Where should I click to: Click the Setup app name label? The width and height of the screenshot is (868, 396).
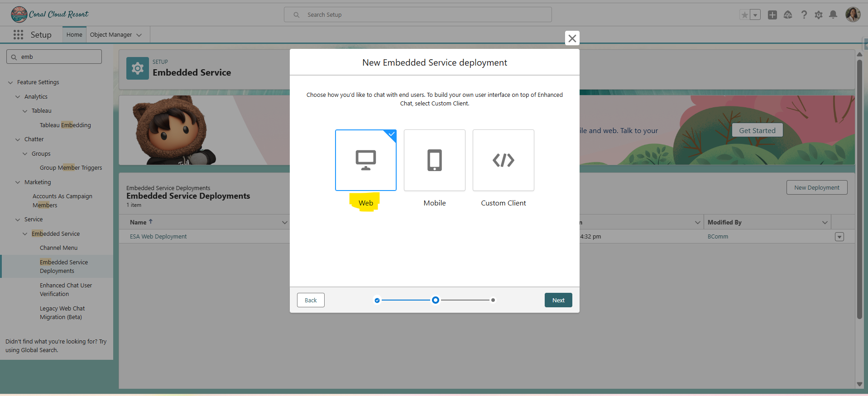(x=41, y=35)
